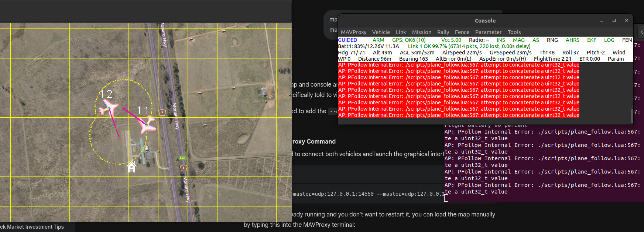Click the Market Investment Tips tab
The height and width of the screenshot is (232, 644).
[33, 227]
